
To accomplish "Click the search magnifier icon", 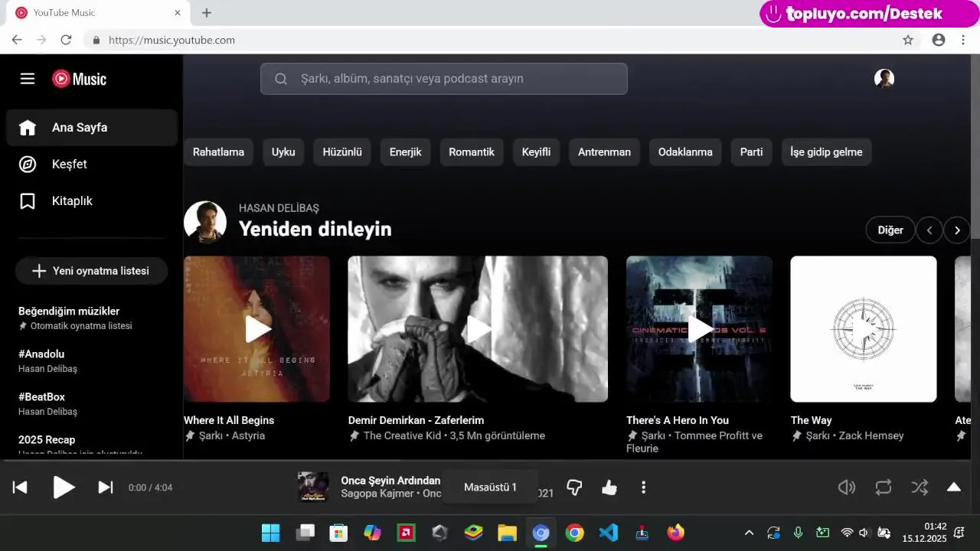I will pyautogui.click(x=281, y=79).
